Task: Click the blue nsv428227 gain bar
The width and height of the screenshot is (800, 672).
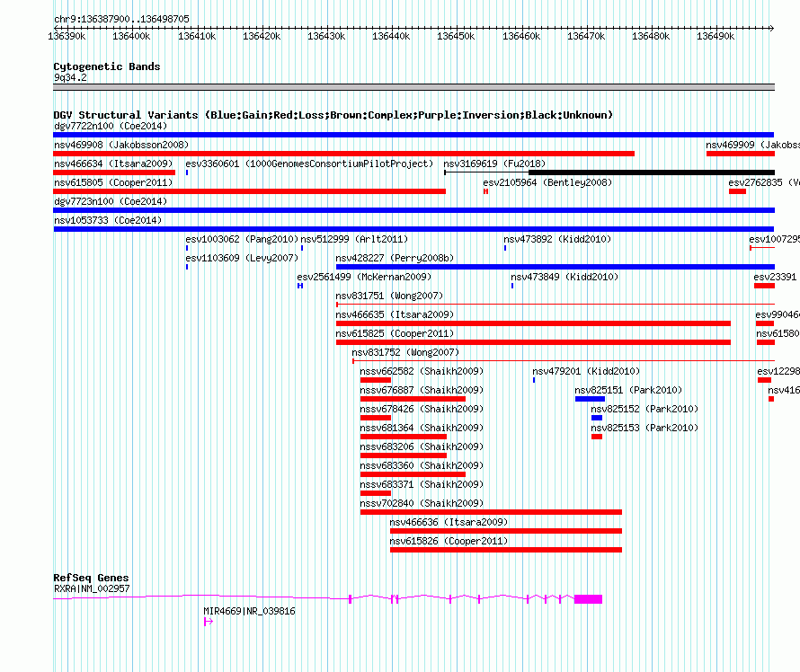Action: pyautogui.click(x=556, y=267)
